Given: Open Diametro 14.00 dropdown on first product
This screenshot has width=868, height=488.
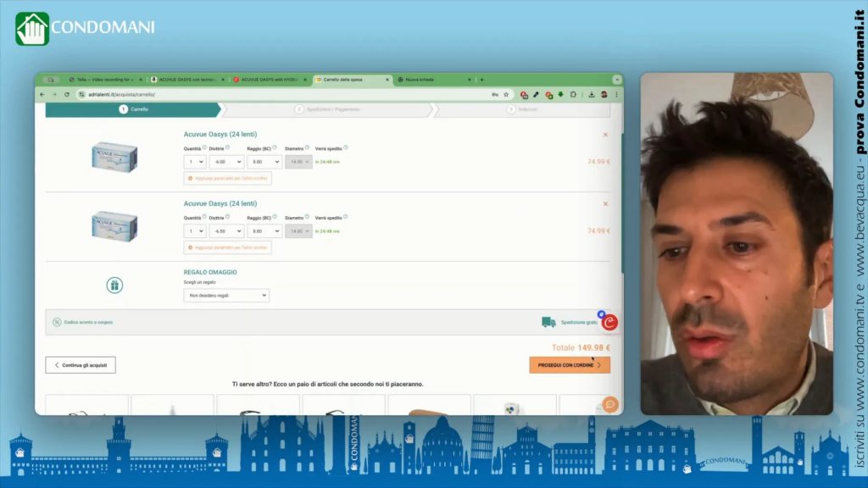Looking at the screenshot, I should coord(298,162).
